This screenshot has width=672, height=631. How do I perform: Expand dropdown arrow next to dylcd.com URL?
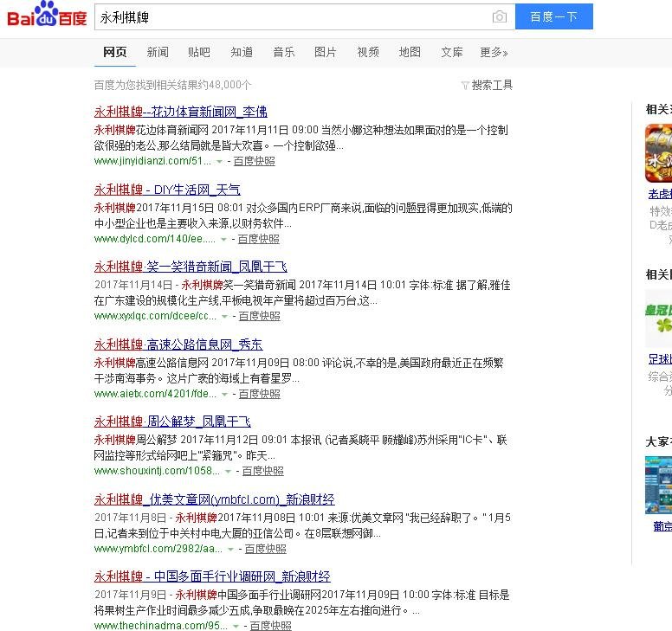pyautogui.click(x=223, y=240)
